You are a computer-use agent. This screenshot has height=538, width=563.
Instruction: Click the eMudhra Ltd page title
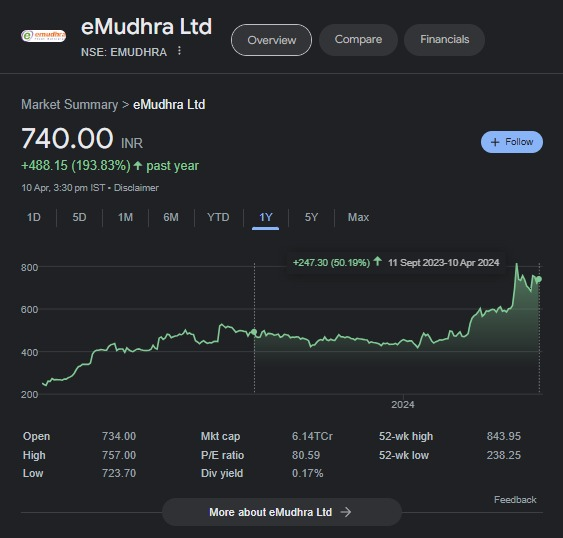146,27
